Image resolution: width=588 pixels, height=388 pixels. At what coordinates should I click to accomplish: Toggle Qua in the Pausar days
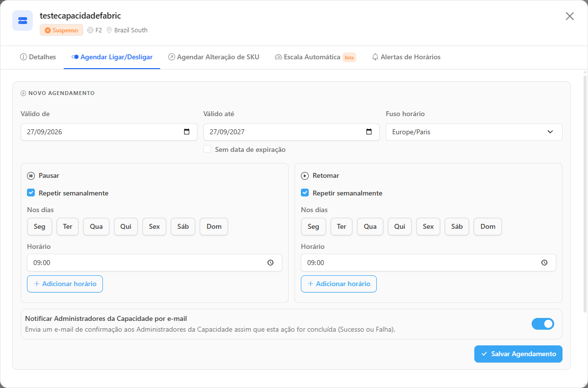(x=97, y=227)
